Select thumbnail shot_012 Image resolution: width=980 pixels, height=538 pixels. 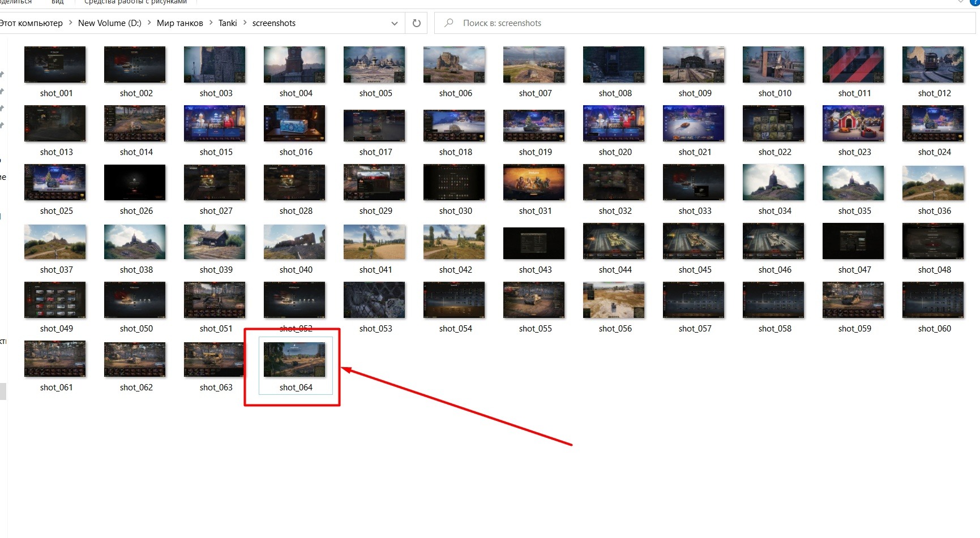pyautogui.click(x=933, y=64)
